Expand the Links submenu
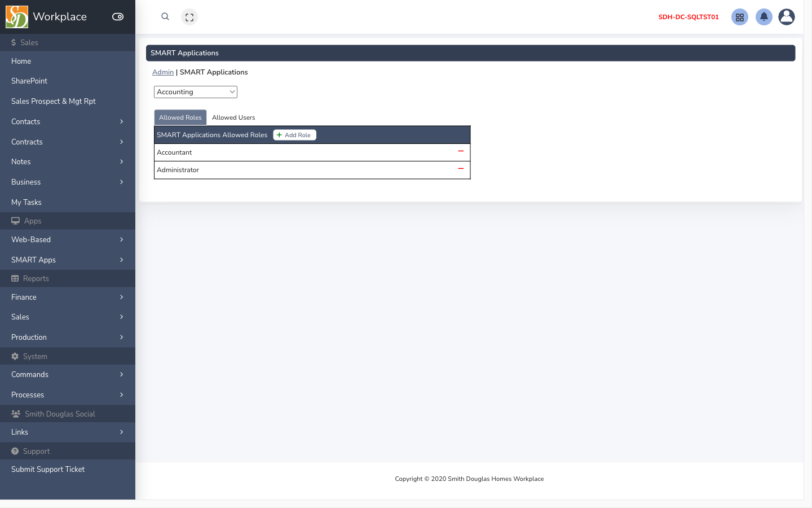 68,432
